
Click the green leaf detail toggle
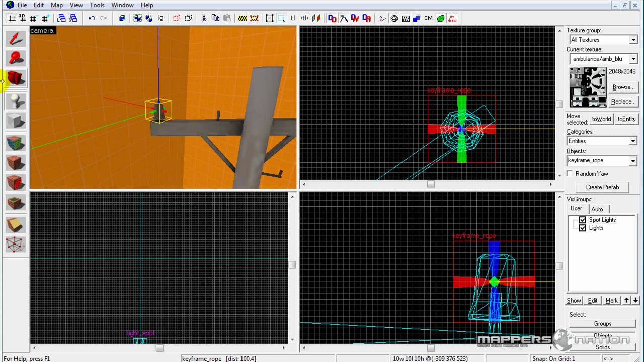click(441, 18)
